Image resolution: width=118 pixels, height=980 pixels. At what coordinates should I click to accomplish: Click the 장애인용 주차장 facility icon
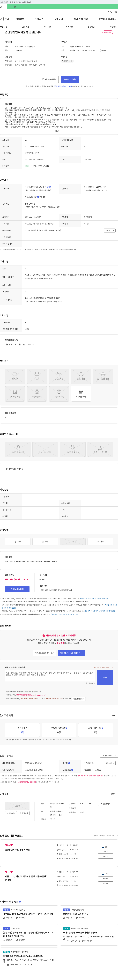pos(17,449)
